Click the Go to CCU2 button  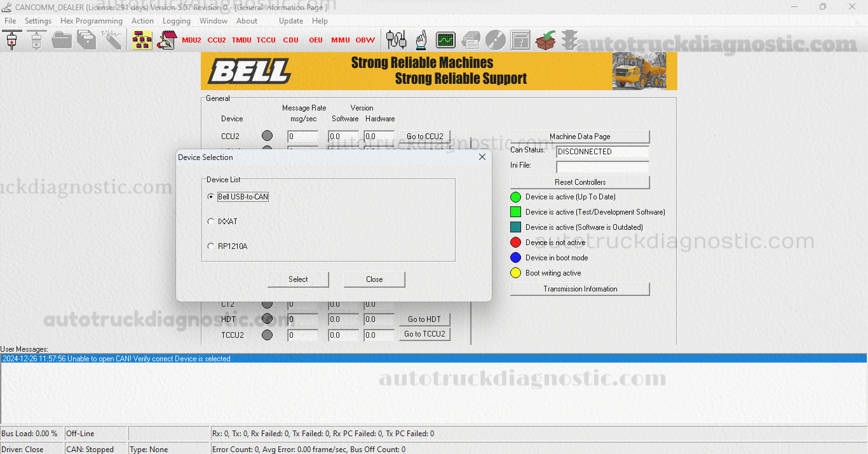point(425,137)
